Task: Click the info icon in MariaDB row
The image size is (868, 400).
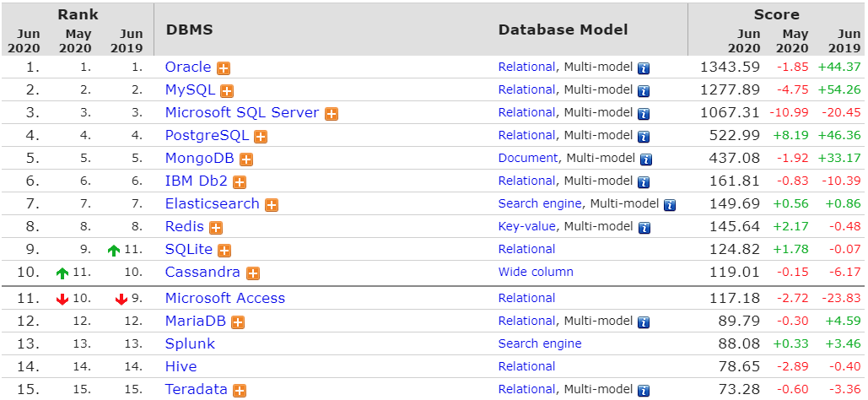Action: pyautogui.click(x=644, y=322)
